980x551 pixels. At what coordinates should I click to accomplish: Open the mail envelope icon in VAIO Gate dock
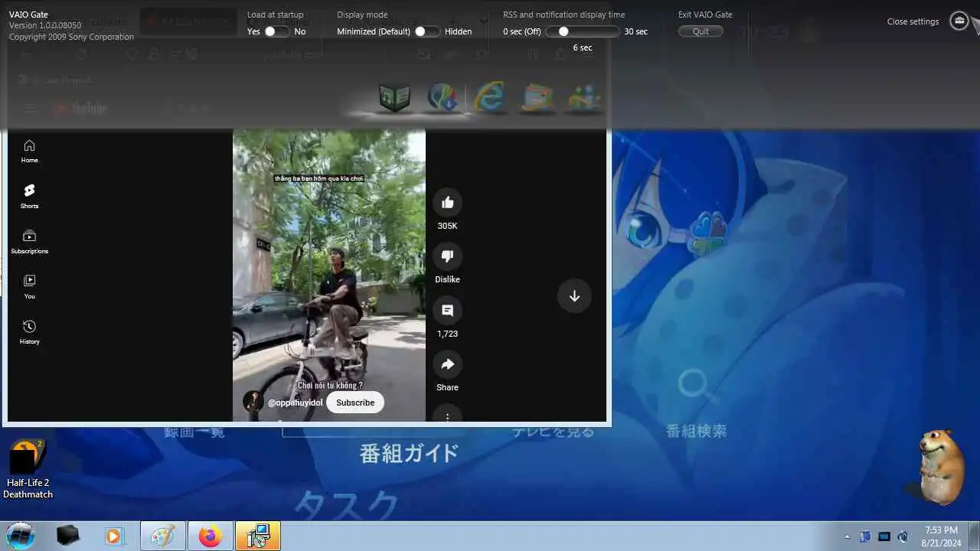point(537,97)
